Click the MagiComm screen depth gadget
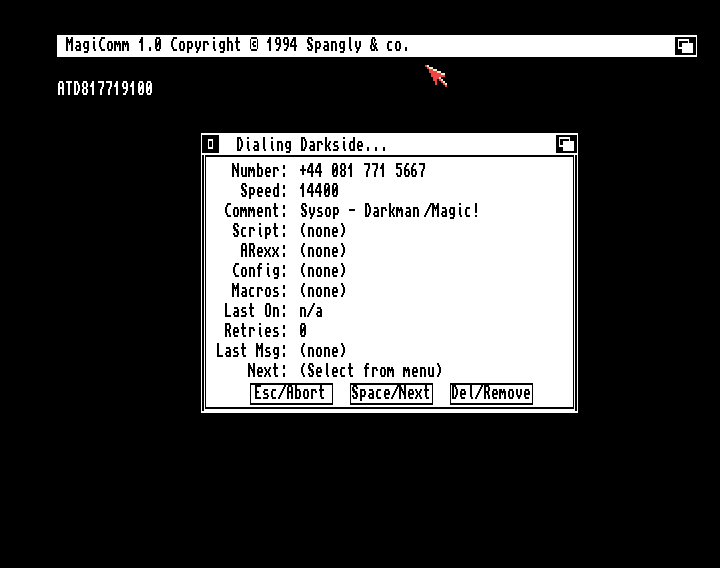The height and width of the screenshot is (568, 720). (x=685, y=45)
